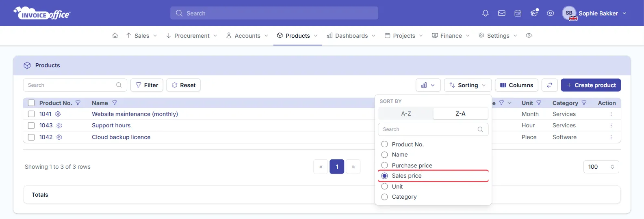Expand the Accounts menu

pyautogui.click(x=247, y=36)
